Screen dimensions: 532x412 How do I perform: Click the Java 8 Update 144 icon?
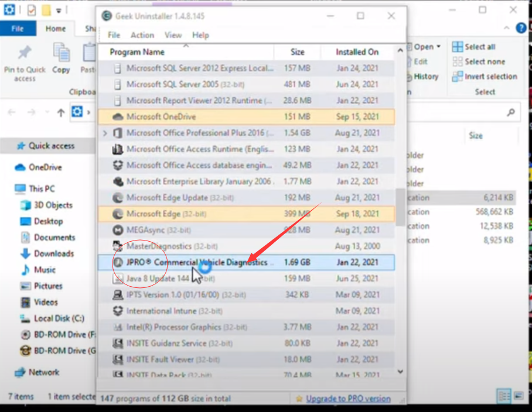click(118, 279)
